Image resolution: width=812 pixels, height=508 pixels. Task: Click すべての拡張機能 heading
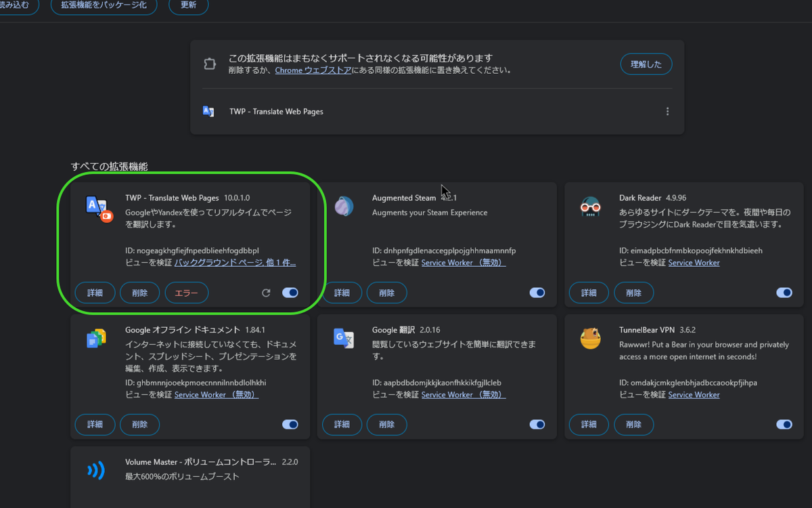110,166
